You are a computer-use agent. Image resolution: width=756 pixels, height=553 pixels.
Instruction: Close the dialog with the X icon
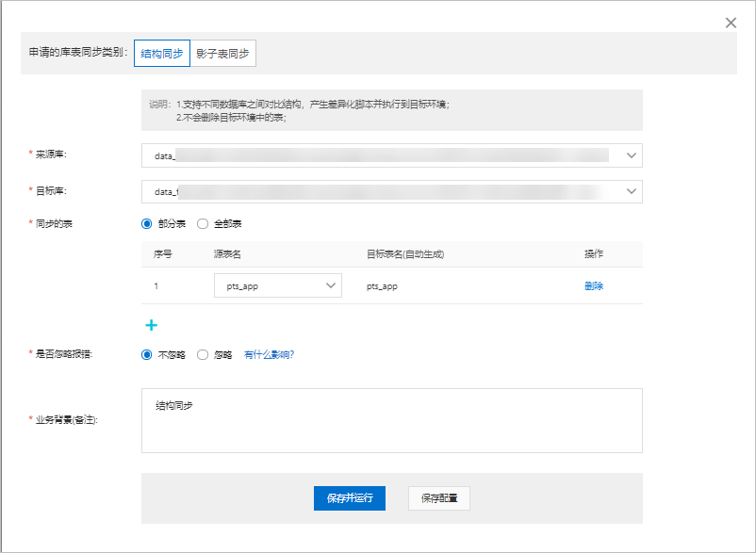[731, 23]
